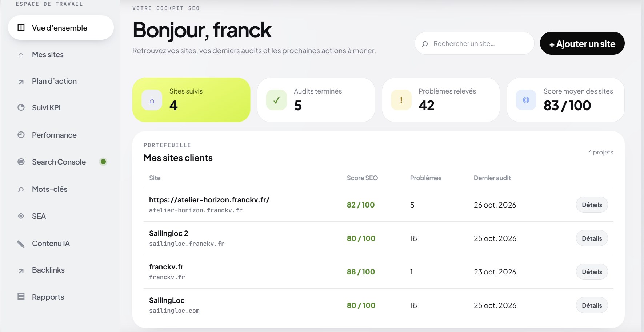Click the green status dot beside Search Console
This screenshot has width=644, height=332.
coord(103,162)
